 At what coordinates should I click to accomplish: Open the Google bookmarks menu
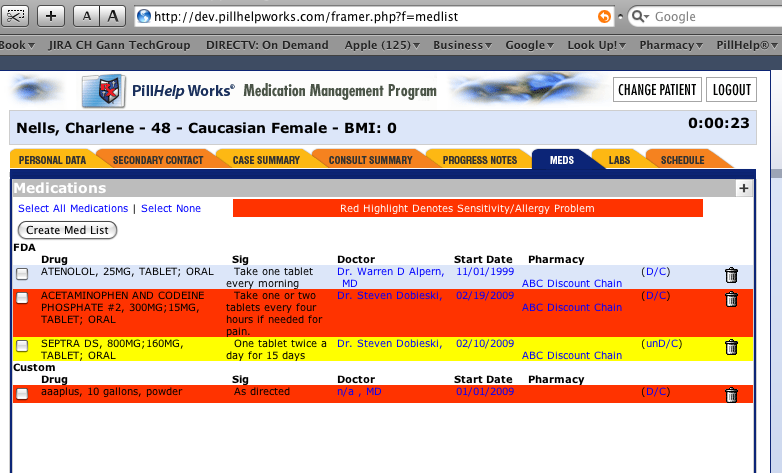(529, 45)
